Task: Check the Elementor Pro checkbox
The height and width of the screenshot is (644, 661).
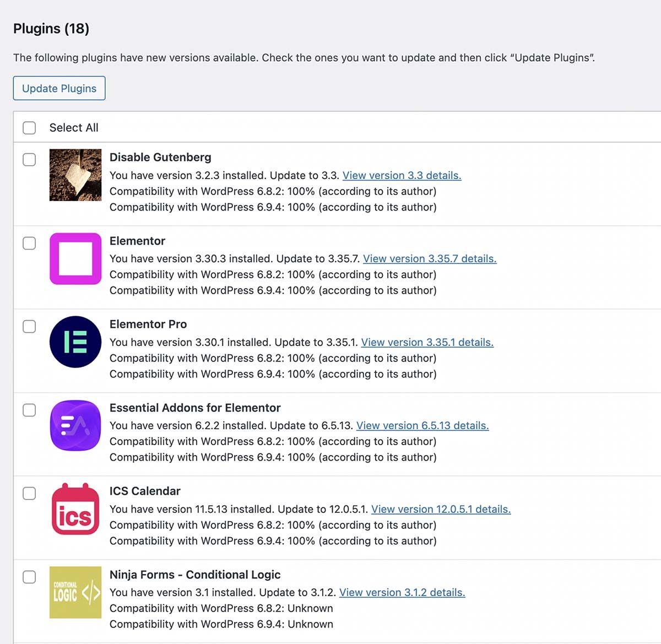Action: tap(29, 326)
